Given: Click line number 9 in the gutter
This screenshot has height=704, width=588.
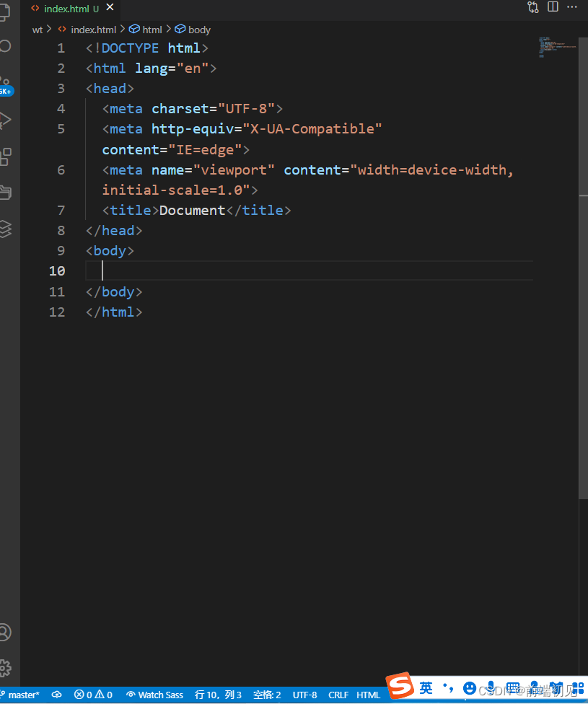Looking at the screenshot, I should 61,250.
